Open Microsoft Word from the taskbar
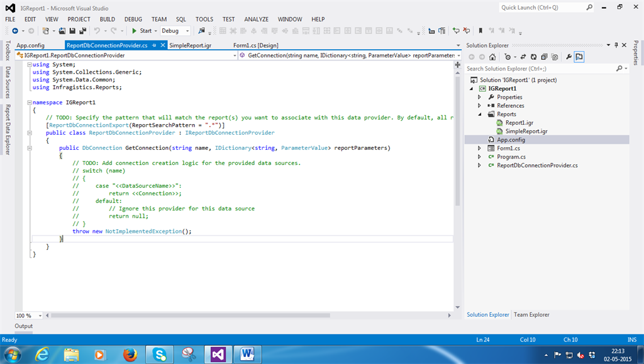The image size is (644, 364). (x=247, y=354)
